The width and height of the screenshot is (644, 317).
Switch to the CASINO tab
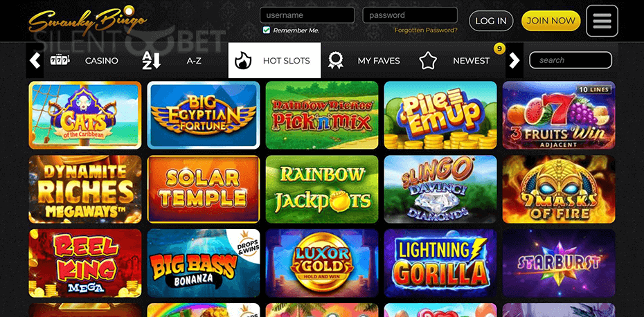[101, 61]
